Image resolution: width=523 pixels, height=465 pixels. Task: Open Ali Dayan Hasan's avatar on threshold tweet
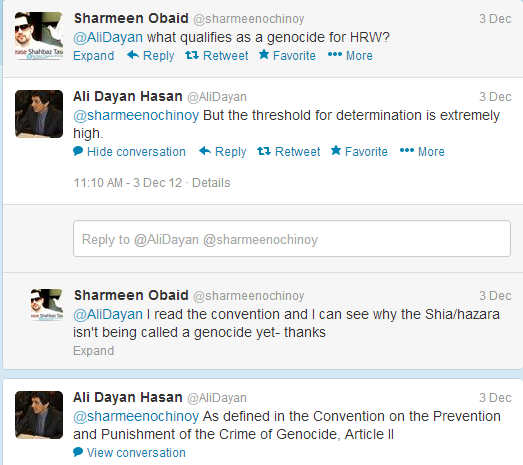[x=39, y=114]
